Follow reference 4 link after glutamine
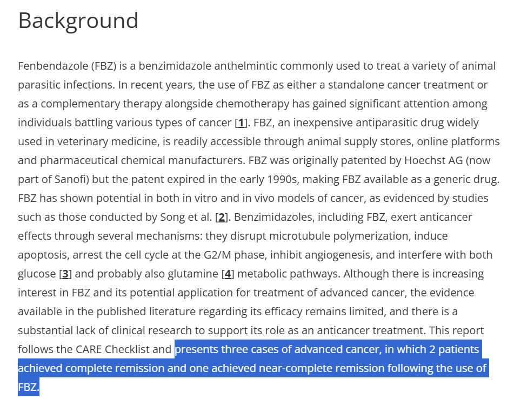514x420 pixels. [228, 274]
